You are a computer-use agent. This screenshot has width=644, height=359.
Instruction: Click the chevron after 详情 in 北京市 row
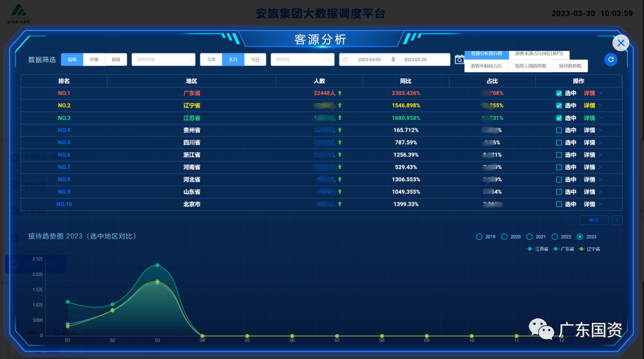pyautogui.click(x=600, y=204)
